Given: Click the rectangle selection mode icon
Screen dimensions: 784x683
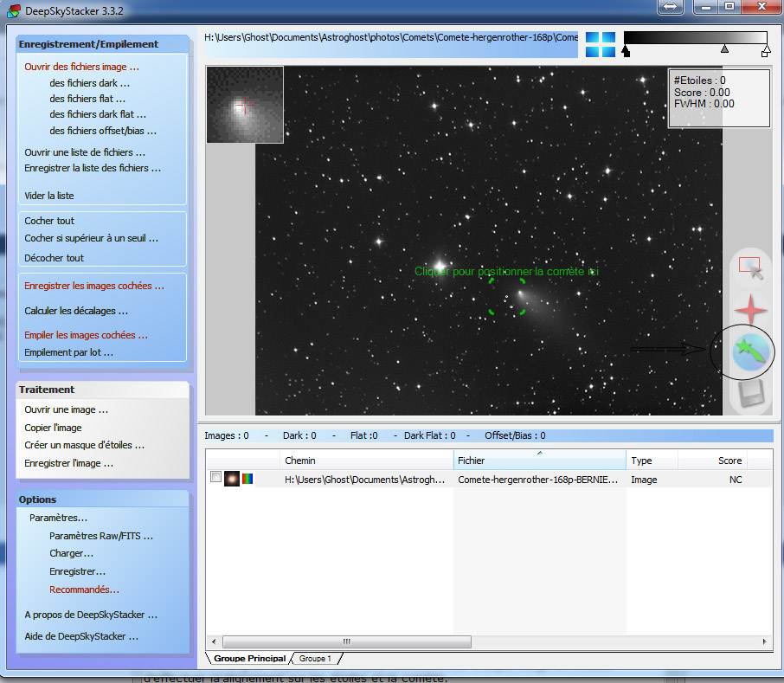Looking at the screenshot, I should tap(750, 268).
